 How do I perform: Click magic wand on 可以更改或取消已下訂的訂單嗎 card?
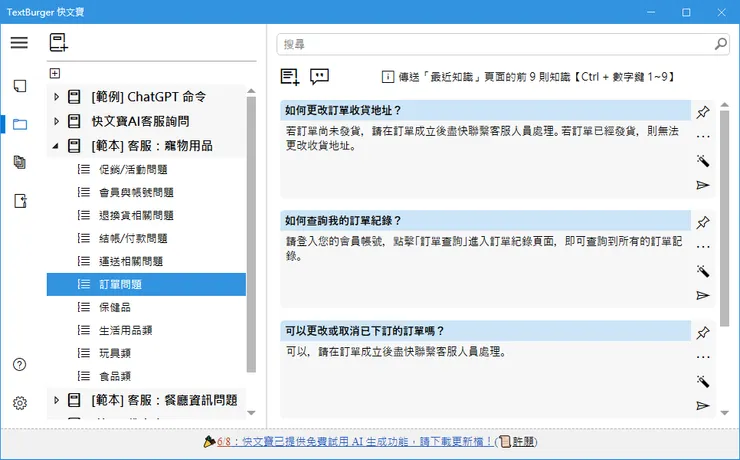[703, 381]
